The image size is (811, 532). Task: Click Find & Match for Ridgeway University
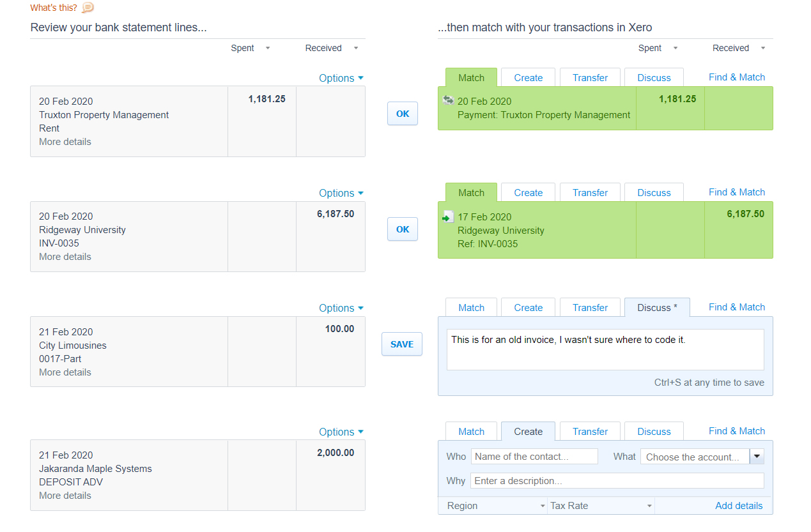click(x=737, y=192)
